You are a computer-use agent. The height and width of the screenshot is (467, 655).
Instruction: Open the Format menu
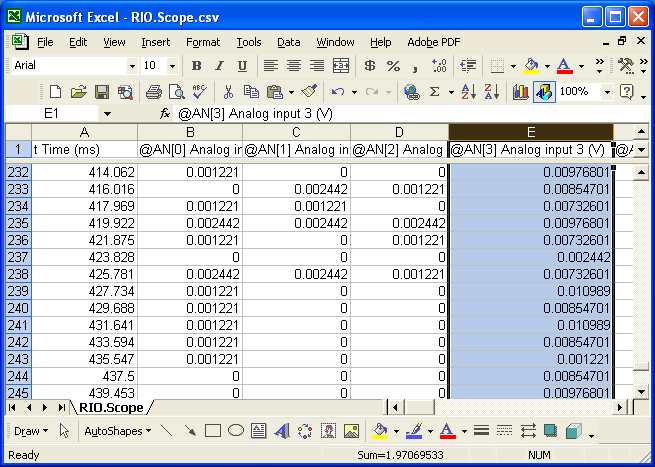[203, 42]
